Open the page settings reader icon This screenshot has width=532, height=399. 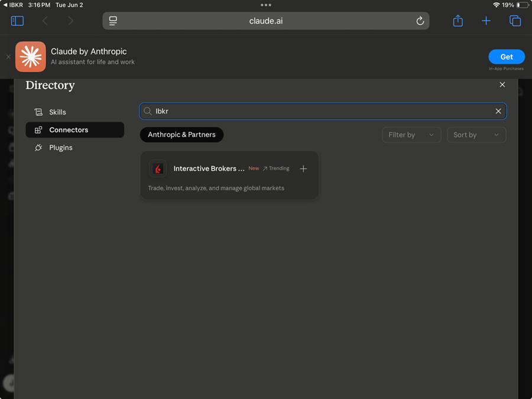(113, 21)
